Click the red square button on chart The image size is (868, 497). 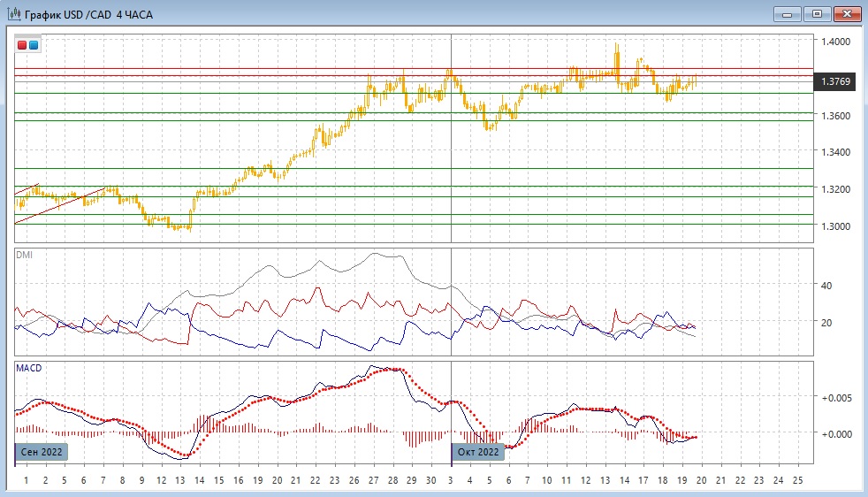click(x=22, y=44)
